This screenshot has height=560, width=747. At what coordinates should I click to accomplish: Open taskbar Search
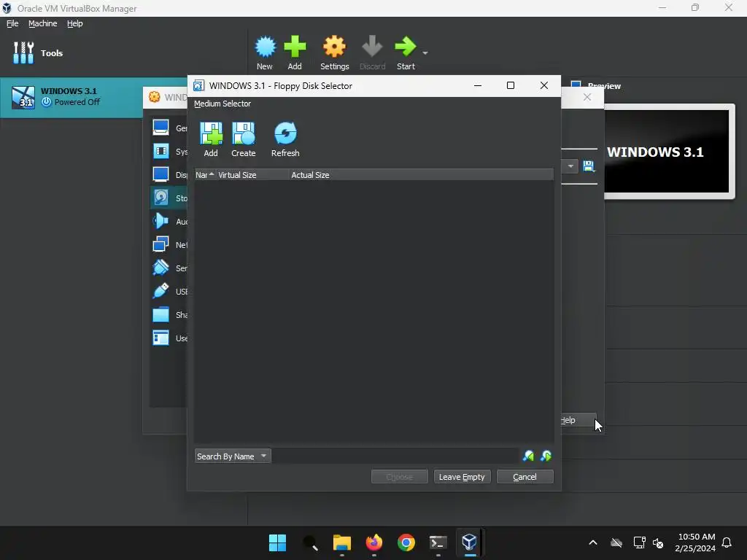tap(309, 542)
